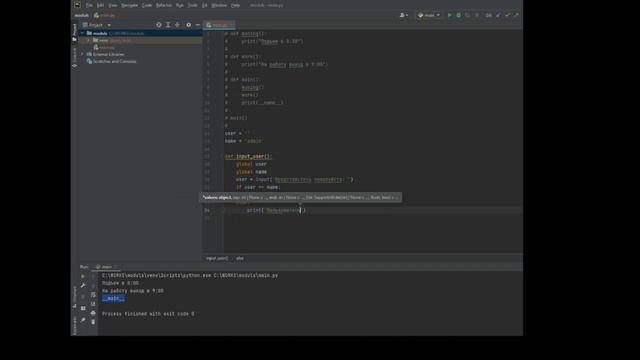Toggle the Project tool window side tab

click(74, 33)
